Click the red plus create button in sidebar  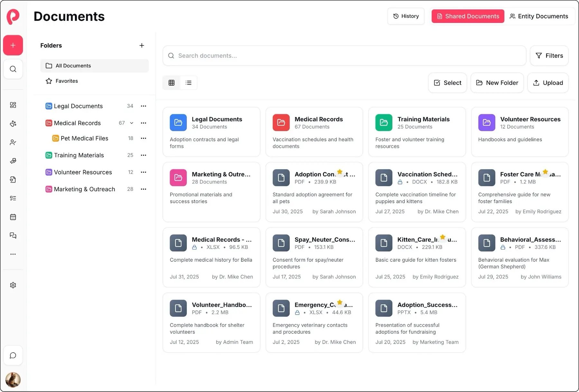point(13,45)
